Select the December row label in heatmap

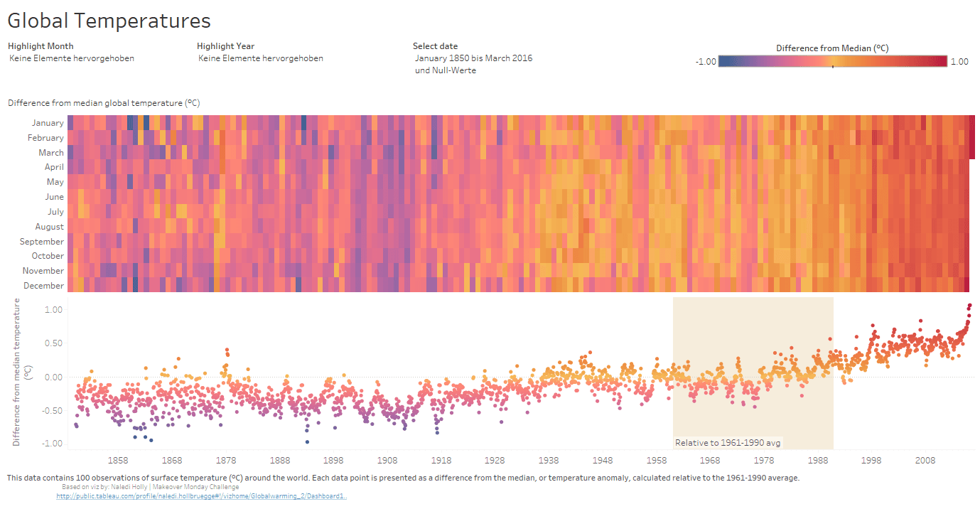tap(43, 286)
